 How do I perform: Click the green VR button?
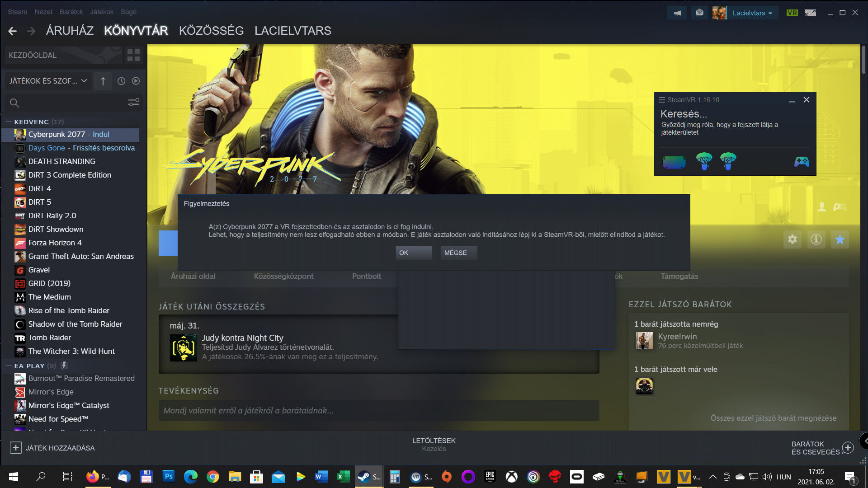pyautogui.click(x=792, y=13)
